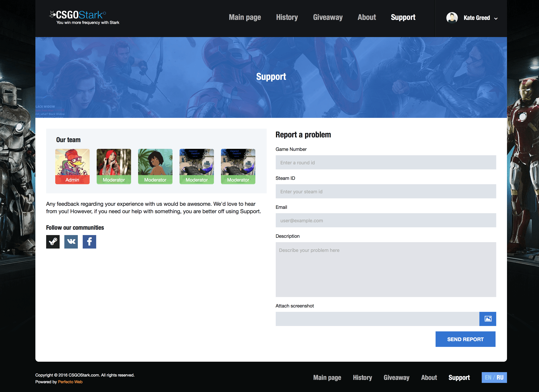Click the Game Number round id field

(386, 162)
